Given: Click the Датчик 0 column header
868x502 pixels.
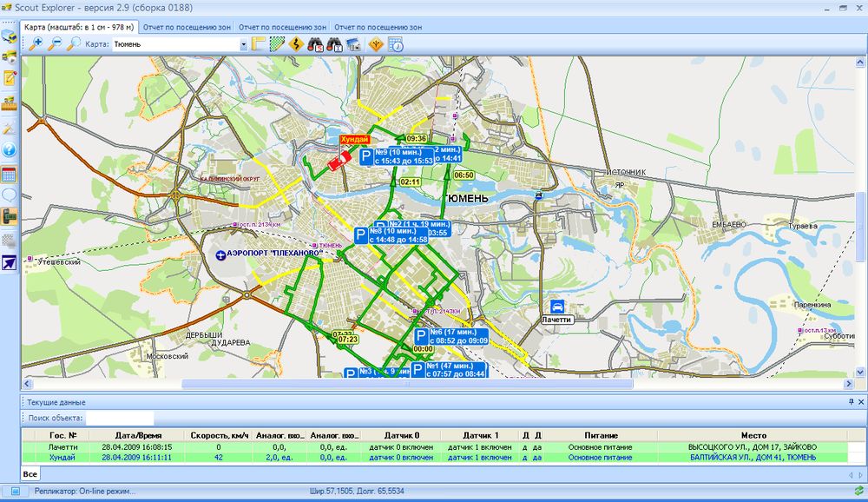Looking at the screenshot, I should coord(402,435).
